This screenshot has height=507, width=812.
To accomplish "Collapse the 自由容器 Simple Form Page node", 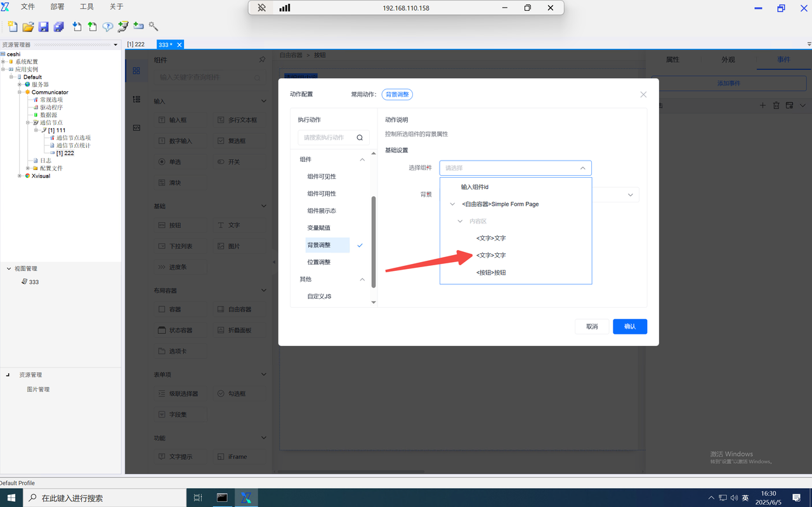I will 452,204.
